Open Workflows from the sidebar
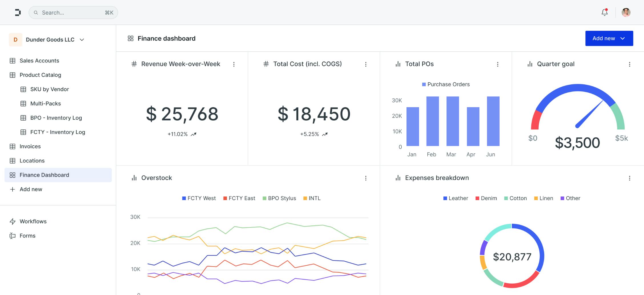This screenshot has width=644, height=295. click(33, 221)
